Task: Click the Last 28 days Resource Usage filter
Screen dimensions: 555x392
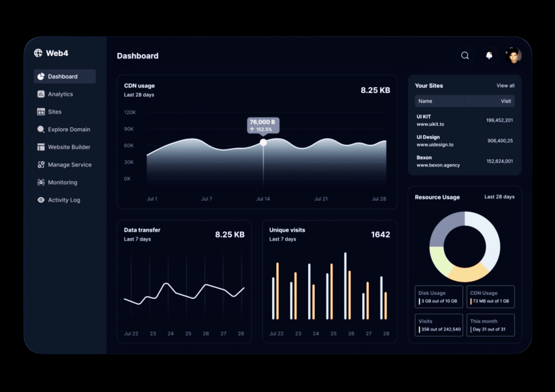Action: (499, 197)
